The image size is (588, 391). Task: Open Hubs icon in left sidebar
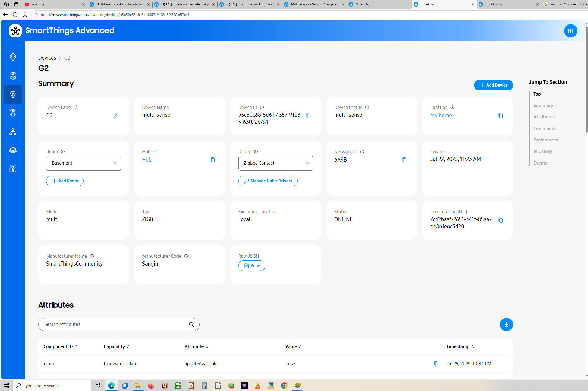tap(13, 76)
